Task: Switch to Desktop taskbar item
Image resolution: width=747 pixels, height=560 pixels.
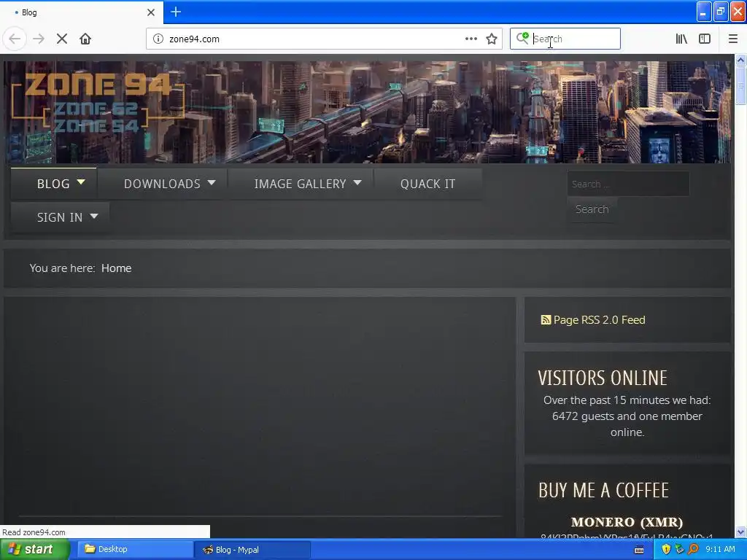Action: point(135,550)
